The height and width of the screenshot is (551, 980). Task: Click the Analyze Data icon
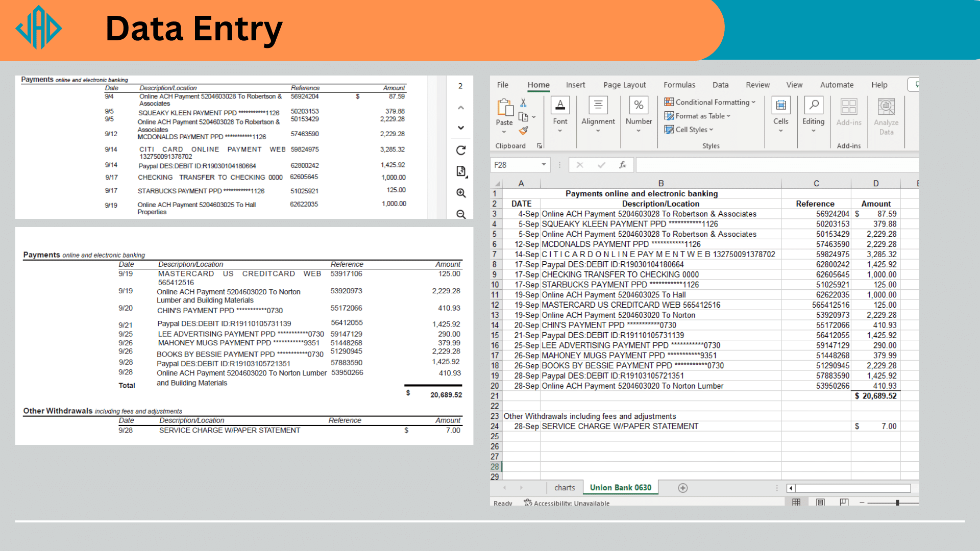point(886,107)
